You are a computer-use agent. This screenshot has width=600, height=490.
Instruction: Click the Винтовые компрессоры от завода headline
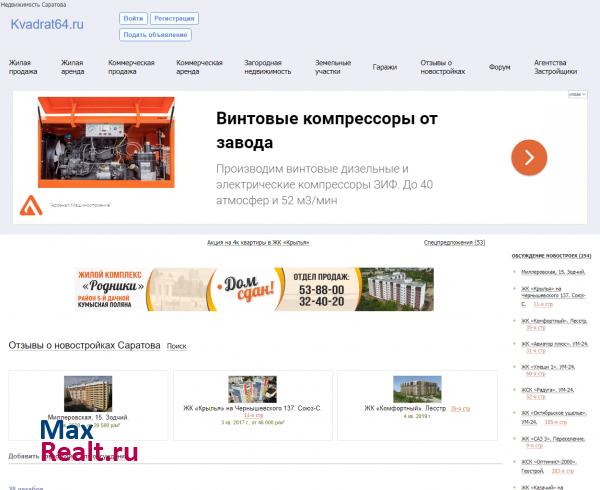[327, 130]
